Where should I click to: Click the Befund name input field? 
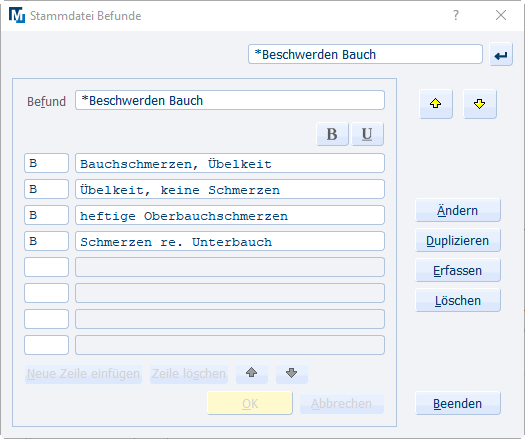[x=230, y=100]
